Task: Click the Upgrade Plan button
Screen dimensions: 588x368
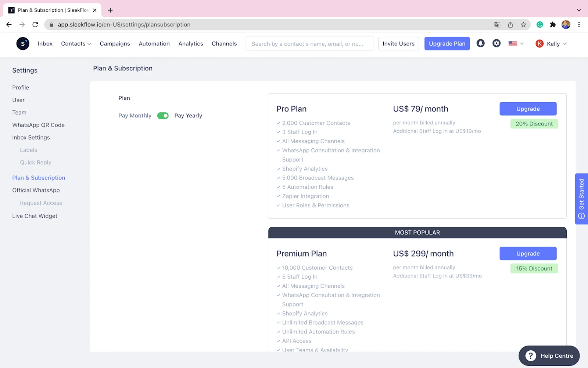Action: click(447, 43)
